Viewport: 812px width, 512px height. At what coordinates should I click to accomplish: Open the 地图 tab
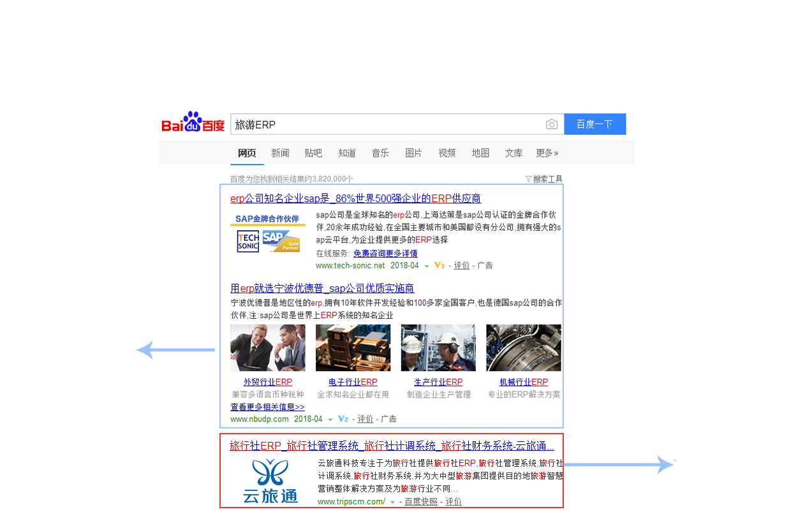(x=480, y=153)
